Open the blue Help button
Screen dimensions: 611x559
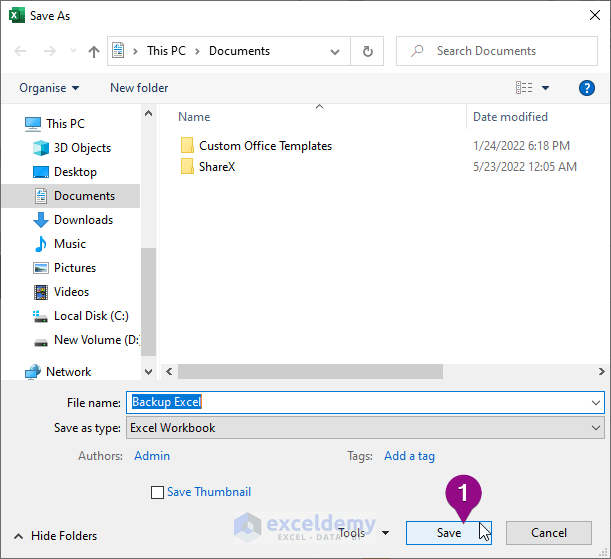(x=586, y=88)
